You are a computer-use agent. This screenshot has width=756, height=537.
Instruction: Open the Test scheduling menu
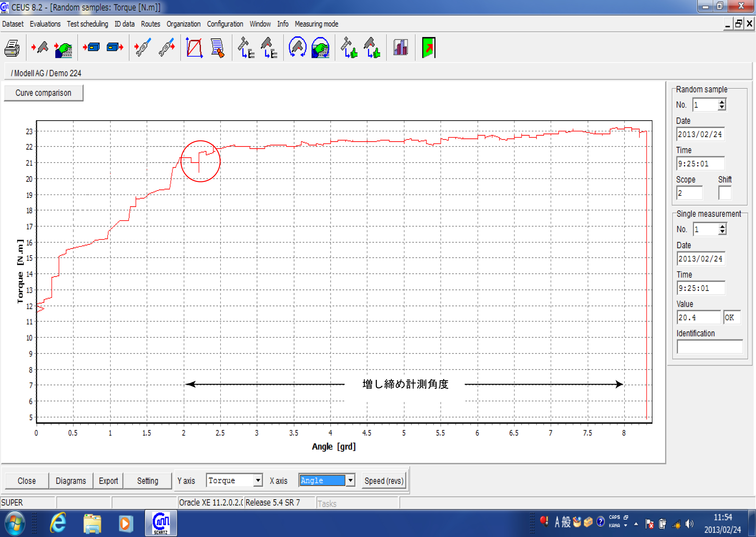click(87, 24)
